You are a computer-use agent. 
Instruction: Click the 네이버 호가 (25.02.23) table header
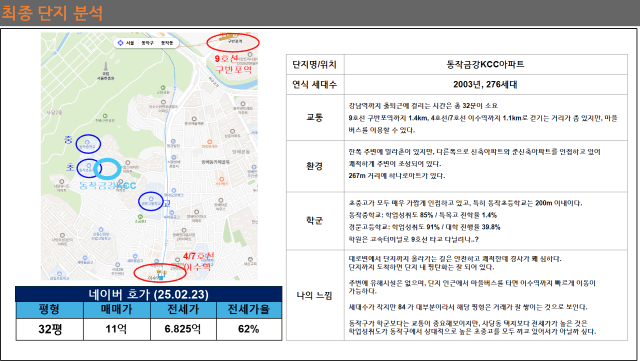pyautogui.click(x=149, y=294)
